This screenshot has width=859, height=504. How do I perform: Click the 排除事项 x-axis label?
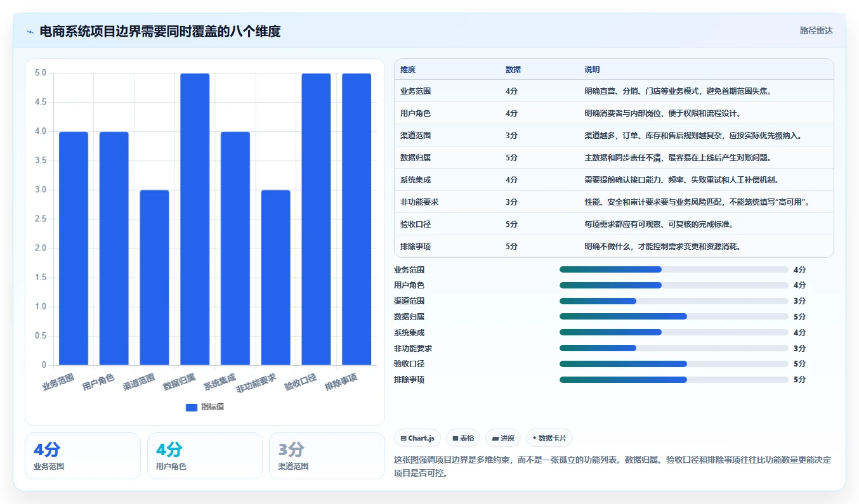pos(341,382)
